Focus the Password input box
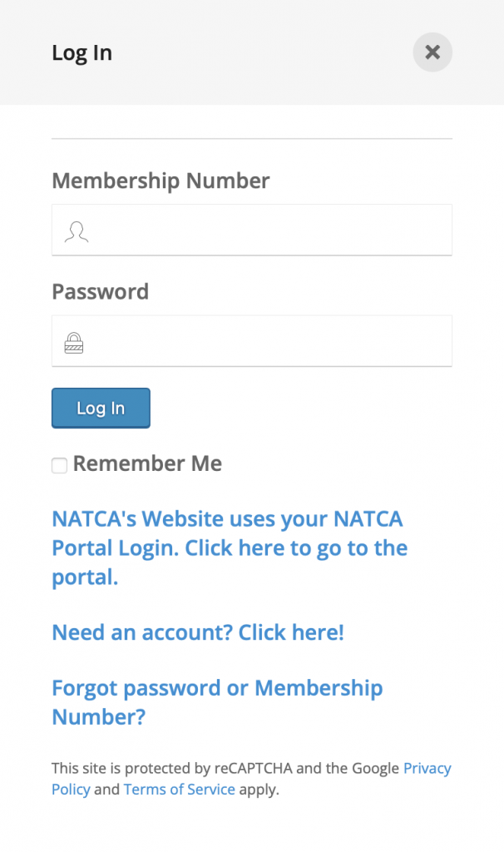The height and width of the screenshot is (852, 504). [x=252, y=340]
